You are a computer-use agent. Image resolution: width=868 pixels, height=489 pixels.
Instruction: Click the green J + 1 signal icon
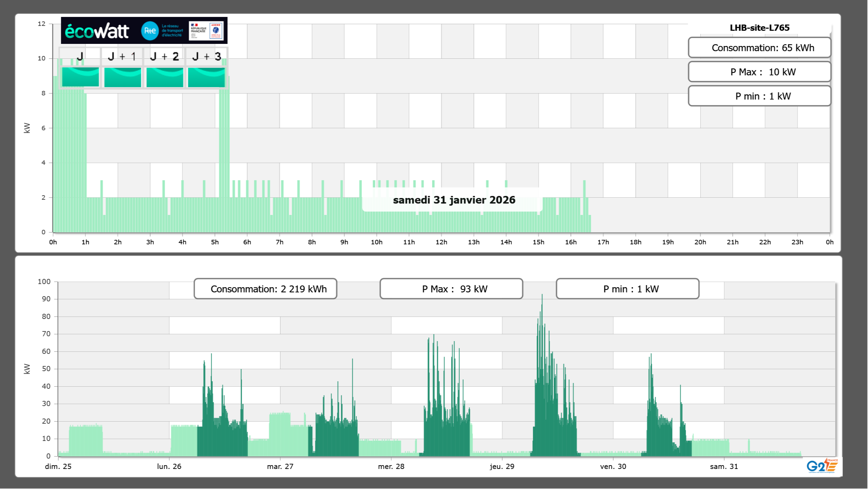click(122, 77)
